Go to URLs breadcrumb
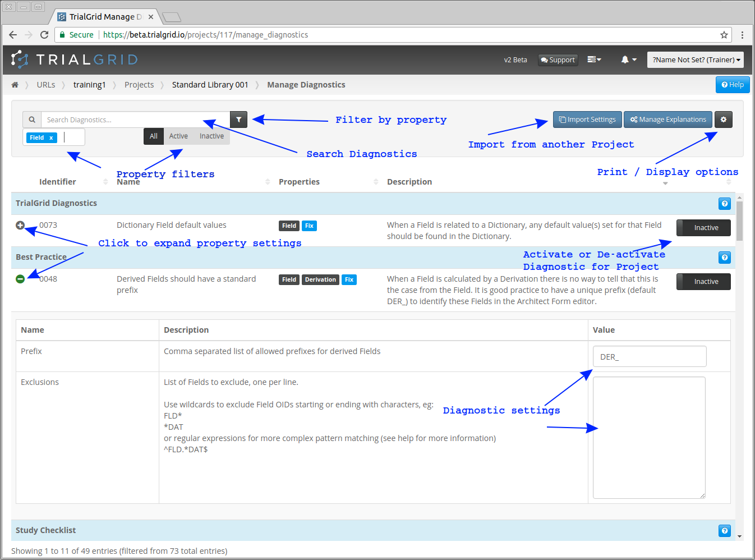This screenshot has width=755, height=560. point(46,85)
